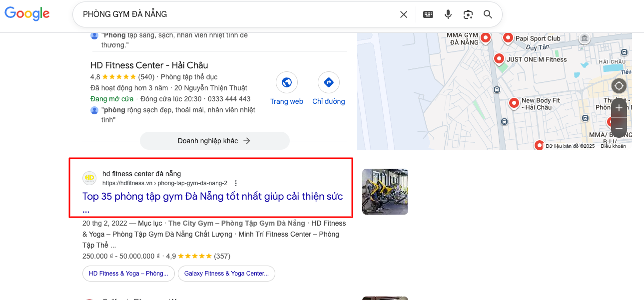This screenshot has width=644, height=300.
Task: Select Galaxy Fitness & Yoga Center chip
Action: point(226,274)
